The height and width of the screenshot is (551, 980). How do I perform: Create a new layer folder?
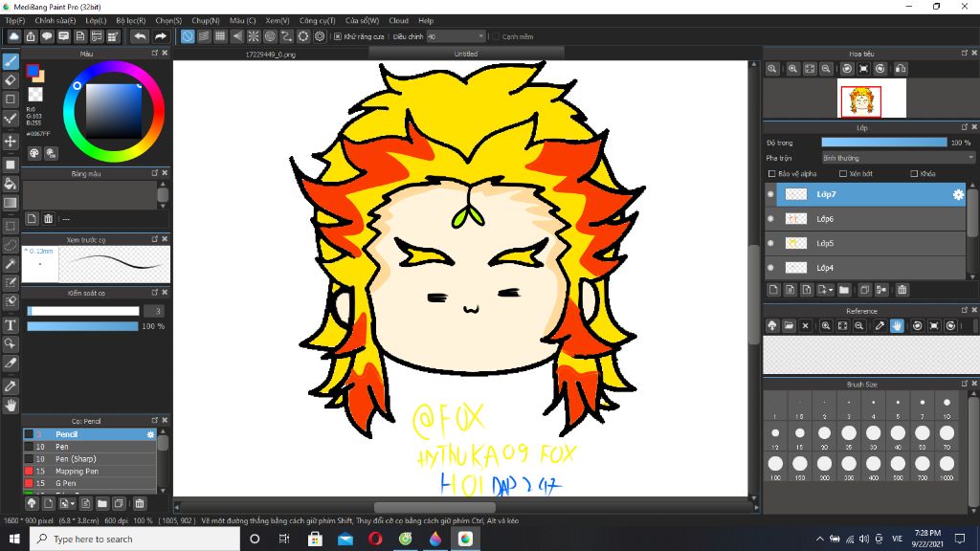[x=844, y=290]
